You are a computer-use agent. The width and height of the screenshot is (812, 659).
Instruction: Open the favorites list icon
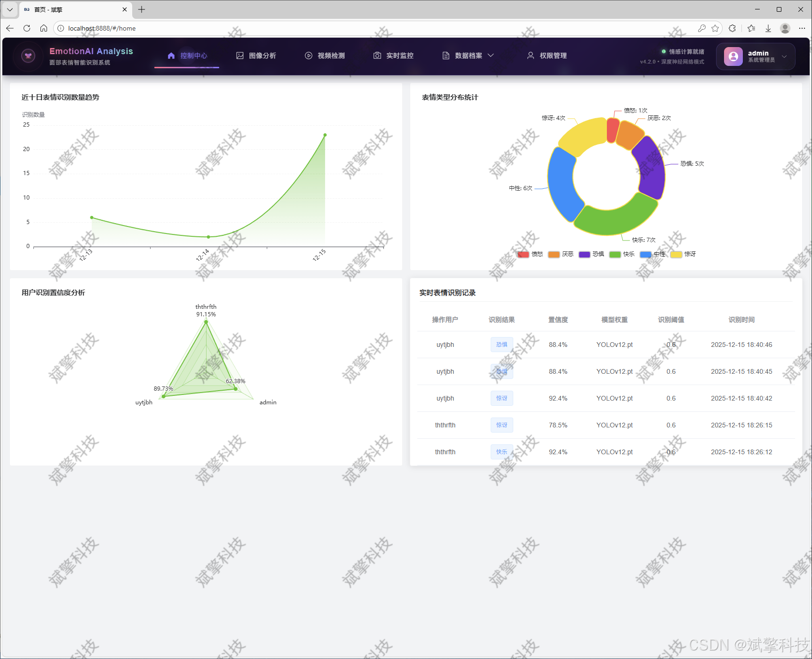pos(751,28)
